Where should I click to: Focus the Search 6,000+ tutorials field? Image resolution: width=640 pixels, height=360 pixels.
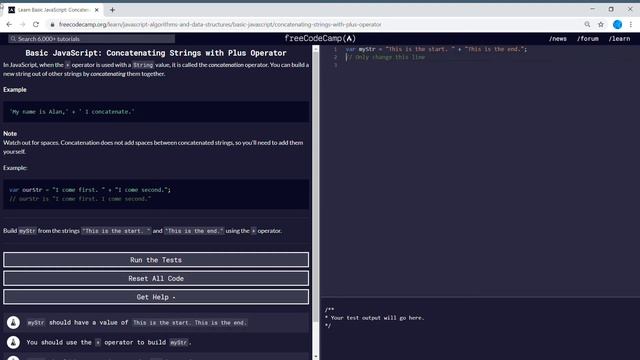[x=91, y=39]
